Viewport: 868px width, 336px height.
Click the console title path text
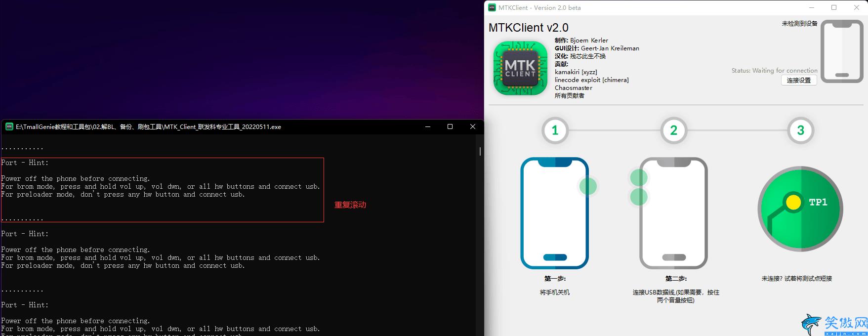(x=148, y=127)
